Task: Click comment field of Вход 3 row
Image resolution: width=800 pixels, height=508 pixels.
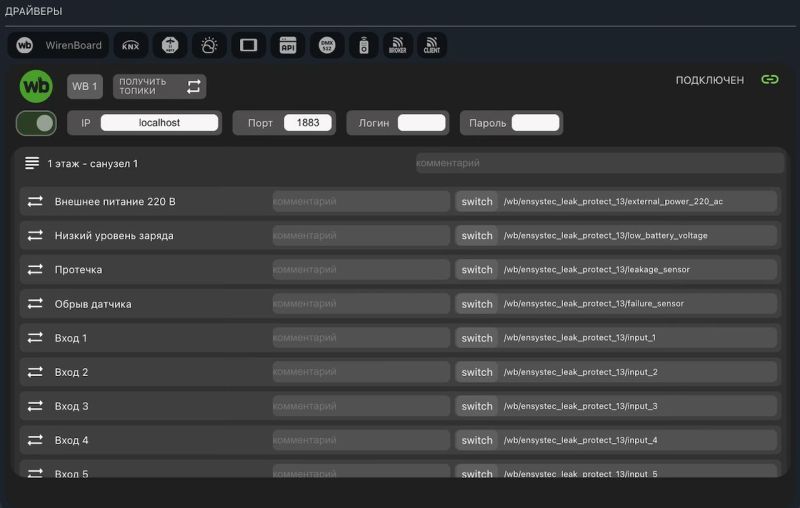Action: click(x=361, y=406)
